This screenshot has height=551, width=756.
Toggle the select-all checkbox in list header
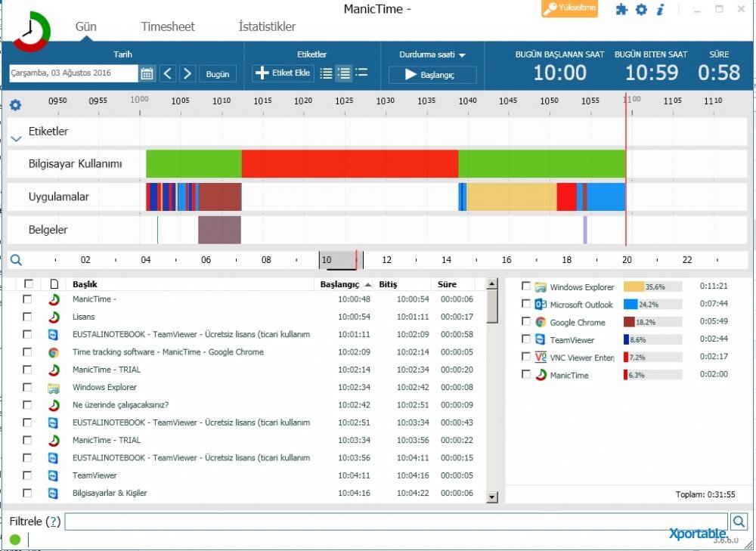click(x=29, y=283)
